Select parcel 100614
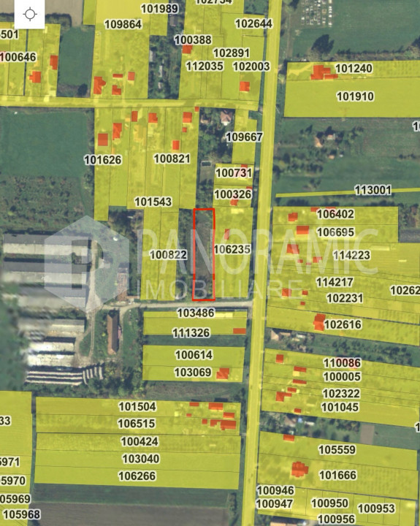The image size is (420, 526). coord(194,355)
